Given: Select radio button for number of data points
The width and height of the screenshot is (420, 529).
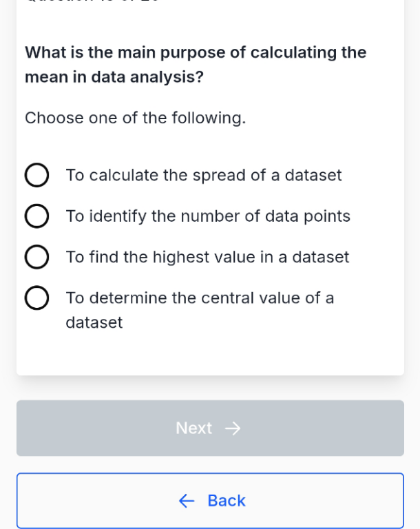Looking at the screenshot, I should tap(36, 216).
